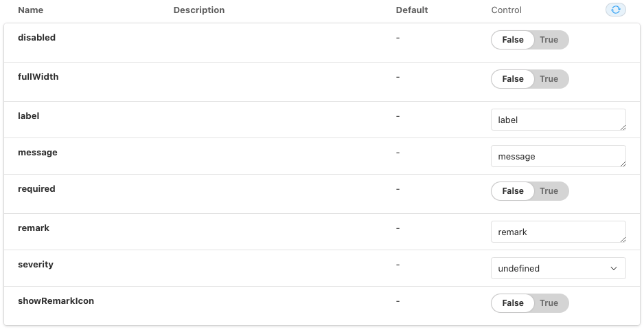Set required toggle to True
644x330 pixels.
click(x=549, y=191)
